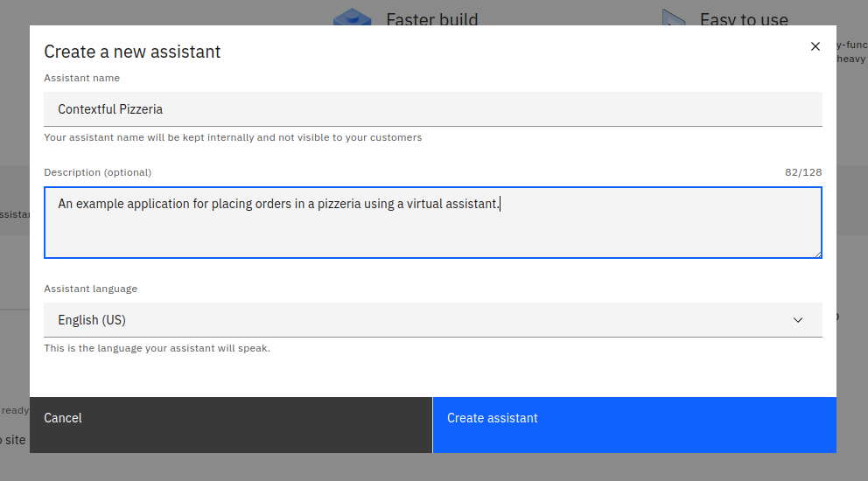Click the 'Assistant name' label
This screenshot has height=481, width=868.
pos(82,78)
